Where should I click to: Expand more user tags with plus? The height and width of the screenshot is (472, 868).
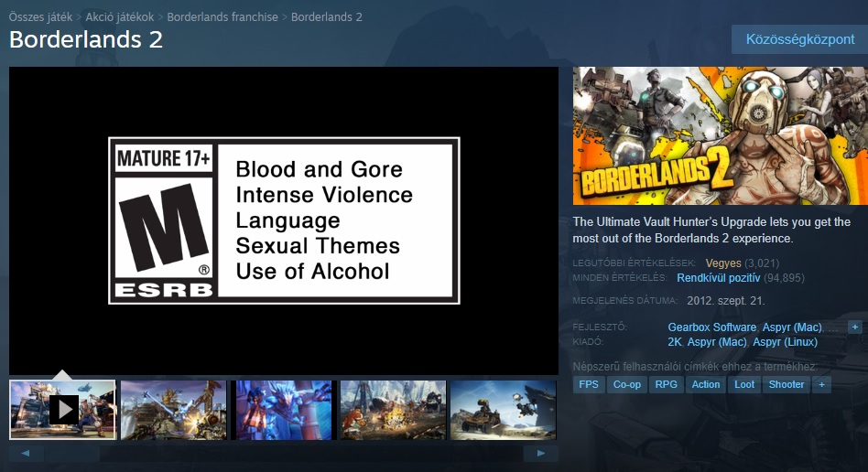point(821,384)
